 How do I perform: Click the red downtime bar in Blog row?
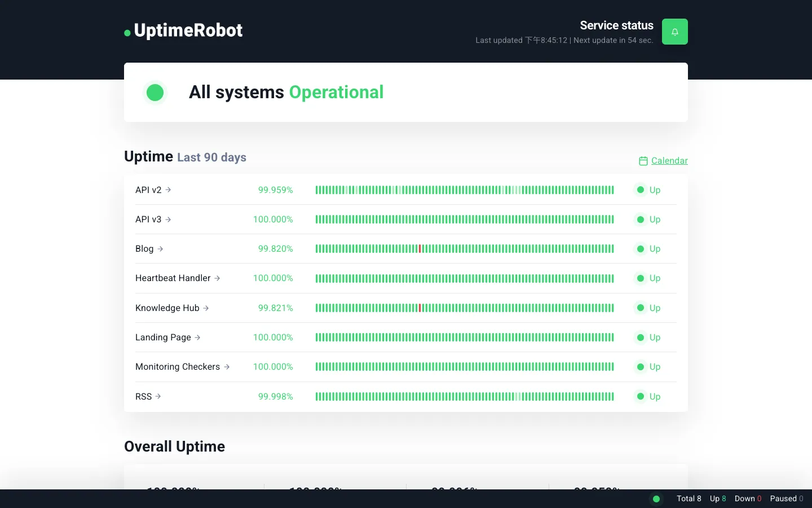pos(420,249)
